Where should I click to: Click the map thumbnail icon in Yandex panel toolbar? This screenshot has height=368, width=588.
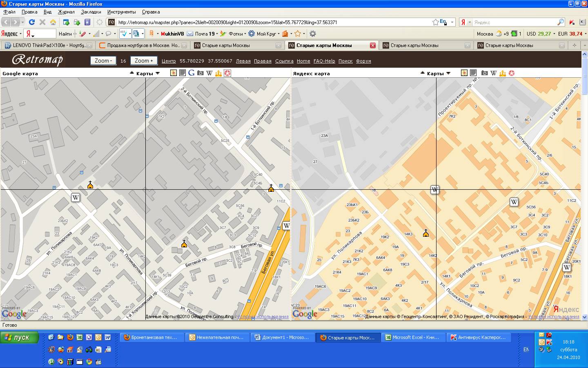(x=464, y=73)
